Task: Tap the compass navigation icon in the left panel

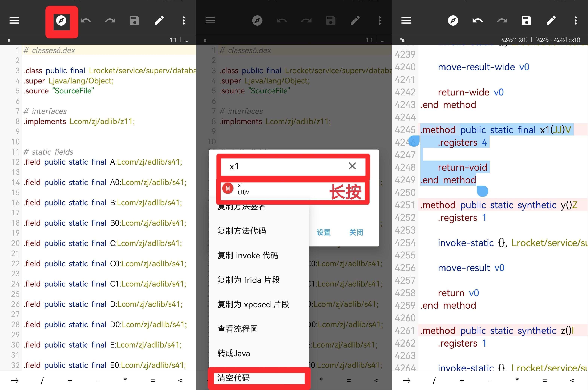Action: [61, 20]
